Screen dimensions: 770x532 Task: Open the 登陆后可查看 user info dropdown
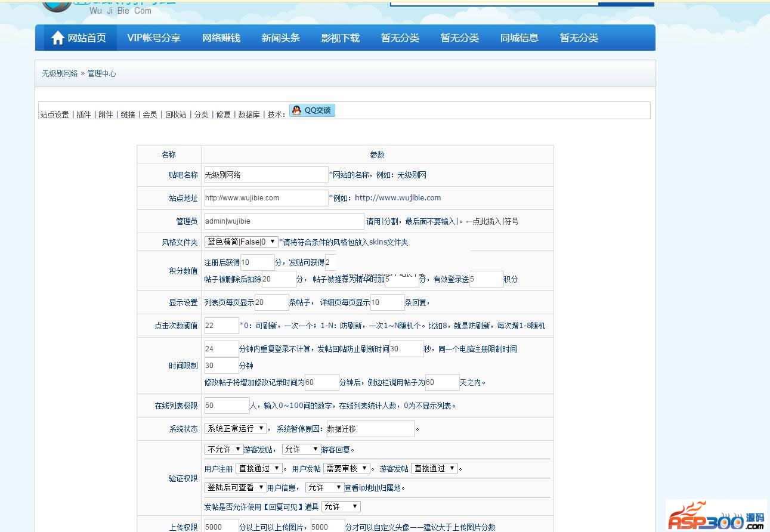click(x=236, y=488)
